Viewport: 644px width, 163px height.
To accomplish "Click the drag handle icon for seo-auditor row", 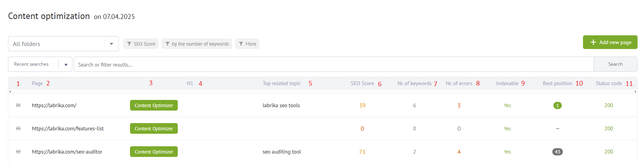I will tap(18, 152).
